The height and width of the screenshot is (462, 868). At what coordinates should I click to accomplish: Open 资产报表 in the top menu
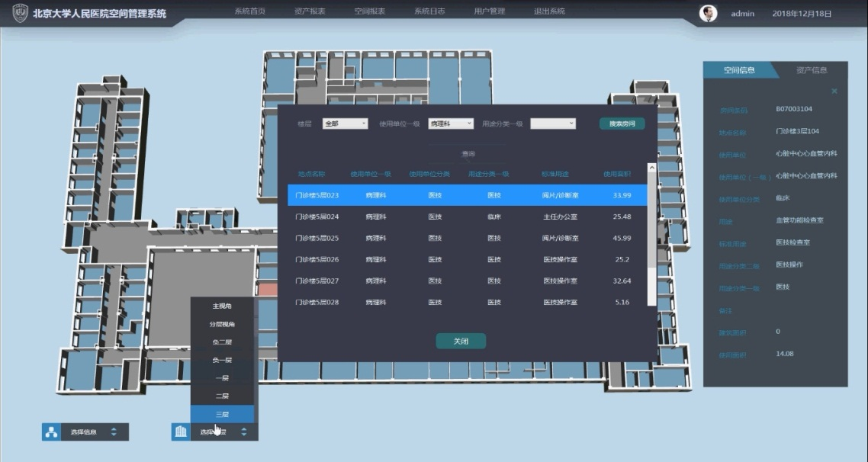pyautogui.click(x=310, y=12)
